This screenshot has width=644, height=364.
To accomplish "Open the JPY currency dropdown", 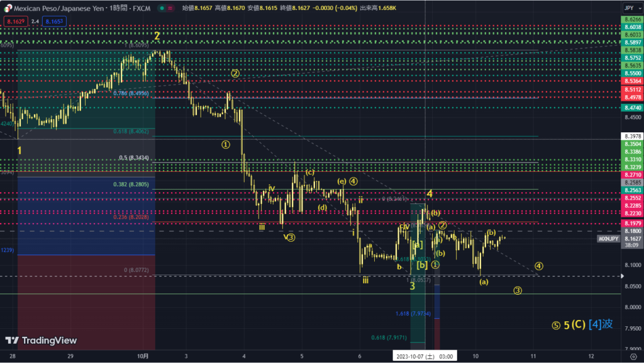I will click(630, 8).
